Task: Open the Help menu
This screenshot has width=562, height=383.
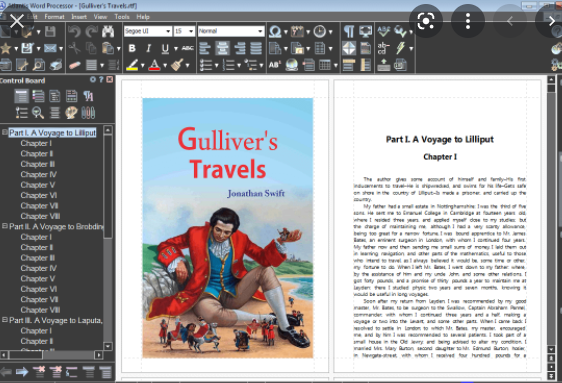Action: (143, 17)
